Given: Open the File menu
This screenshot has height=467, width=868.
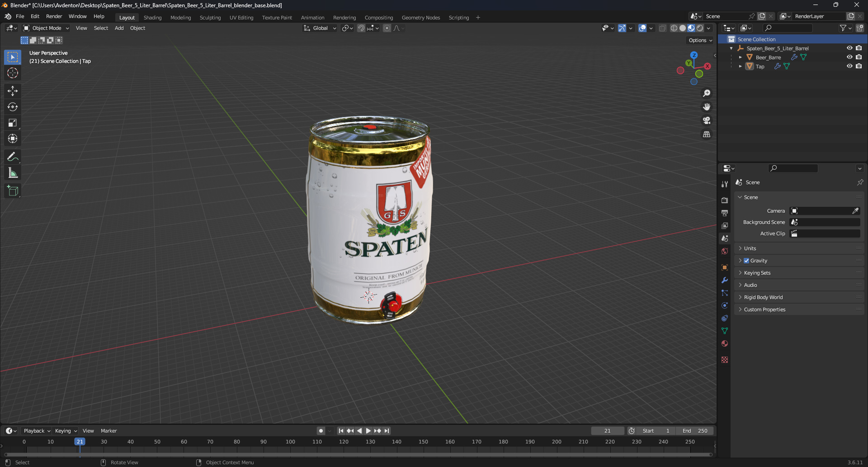Looking at the screenshot, I should pyautogui.click(x=20, y=16).
